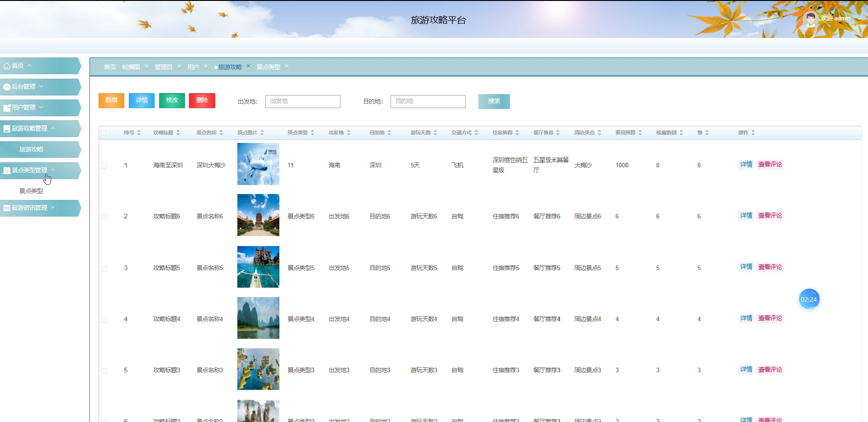Switch to the 轮播图 tab
This screenshot has width=868, height=422.
tap(131, 67)
